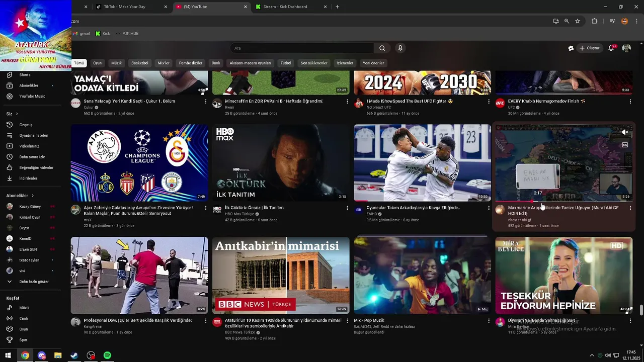Focus the YouTube search box

click(302, 48)
